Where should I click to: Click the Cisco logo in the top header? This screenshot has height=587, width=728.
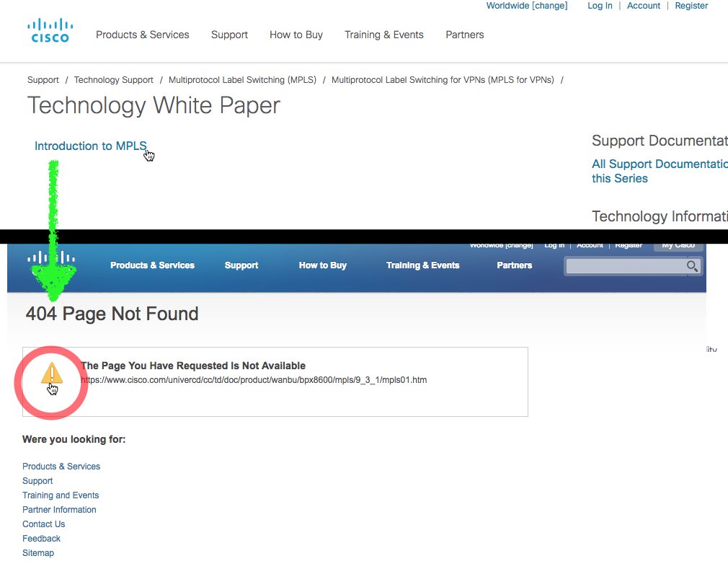point(50,31)
